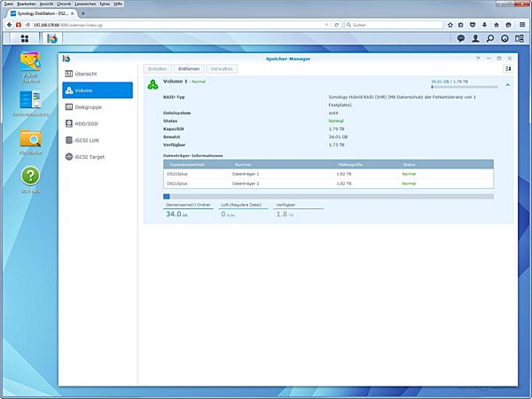Click the Status column header
This screenshot has height=399, width=532.
pos(409,165)
